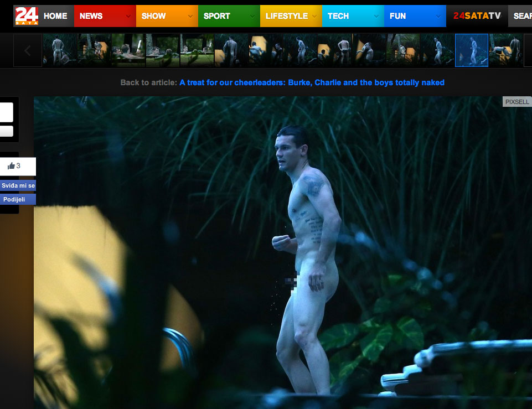Open the LIFESTYLE section
The height and width of the screenshot is (409, 532).
[x=286, y=16]
